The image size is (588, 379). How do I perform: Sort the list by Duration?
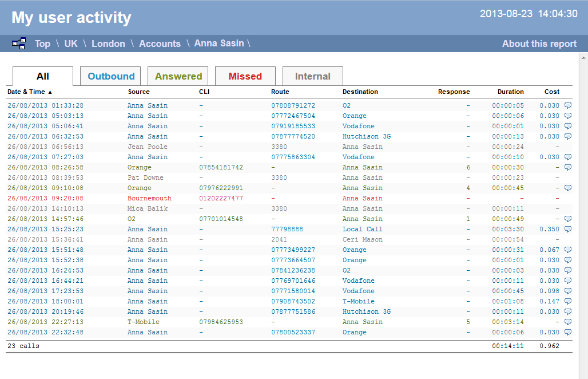pos(510,92)
